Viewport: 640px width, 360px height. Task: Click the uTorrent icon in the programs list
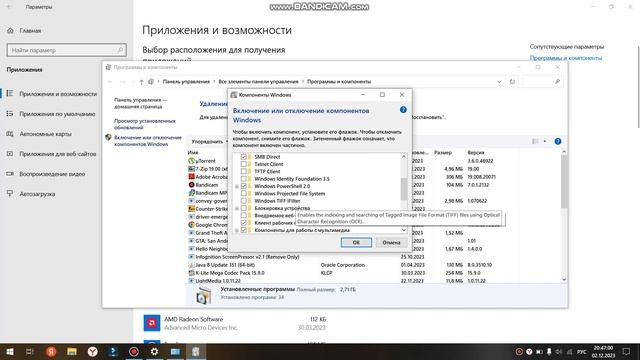[191, 161]
